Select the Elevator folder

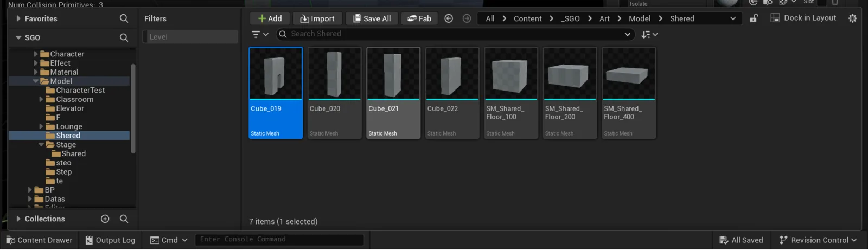pyautogui.click(x=65, y=108)
